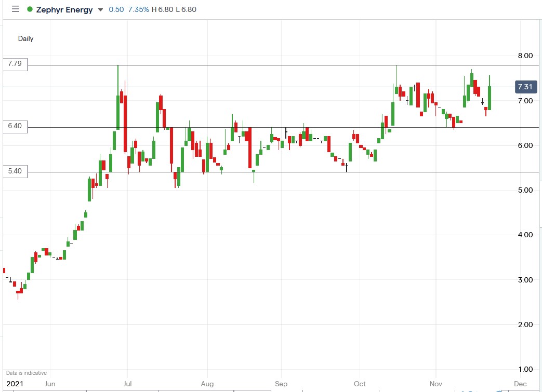Screen dimensions: 542x392
Task: Click the Zephyr Energy instrument name
Action: (x=64, y=10)
